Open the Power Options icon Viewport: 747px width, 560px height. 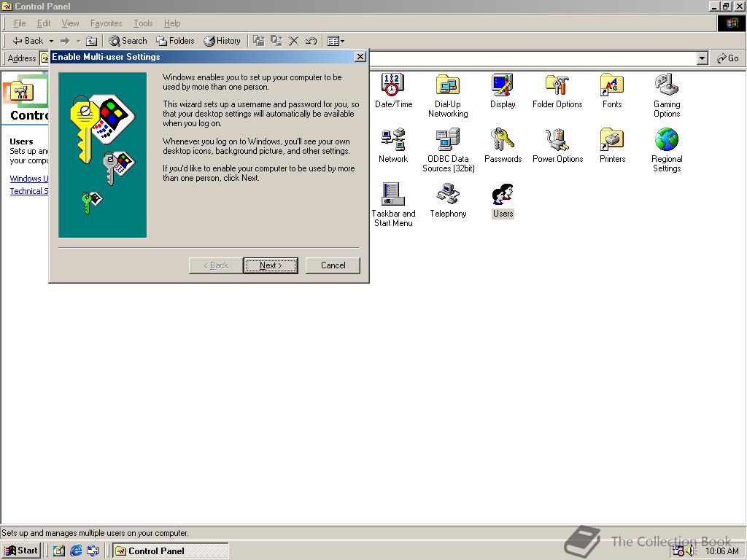pos(557,145)
